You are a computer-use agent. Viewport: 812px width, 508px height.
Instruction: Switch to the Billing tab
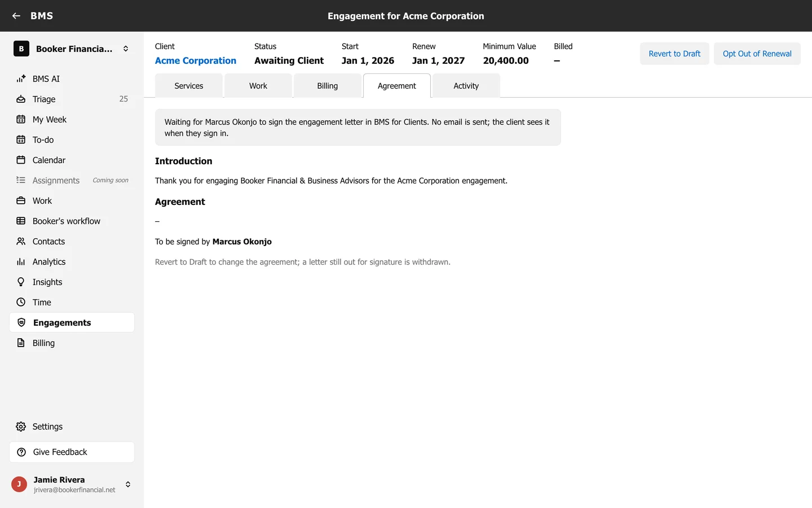[328, 86]
